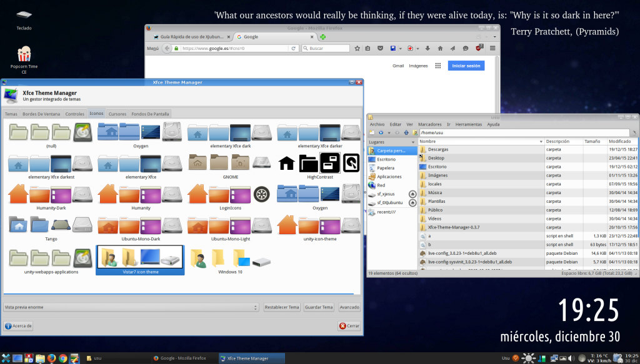
Task: Open the Popcorn Time CE desktop icon
Action: click(24, 60)
